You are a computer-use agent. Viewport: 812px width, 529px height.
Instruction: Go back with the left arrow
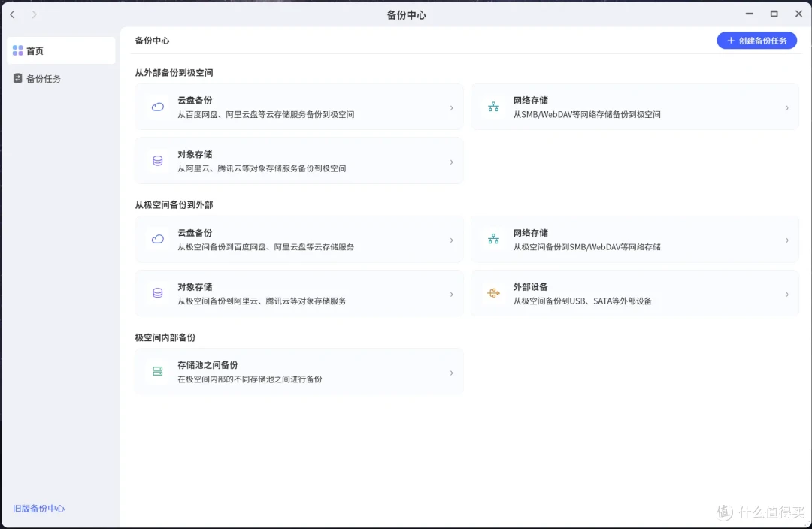[x=13, y=14]
